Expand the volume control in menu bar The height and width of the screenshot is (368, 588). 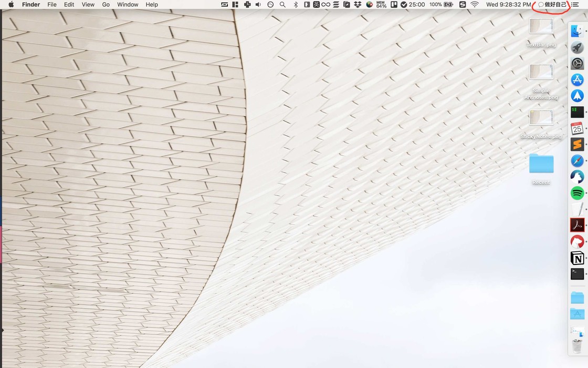click(258, 5)
